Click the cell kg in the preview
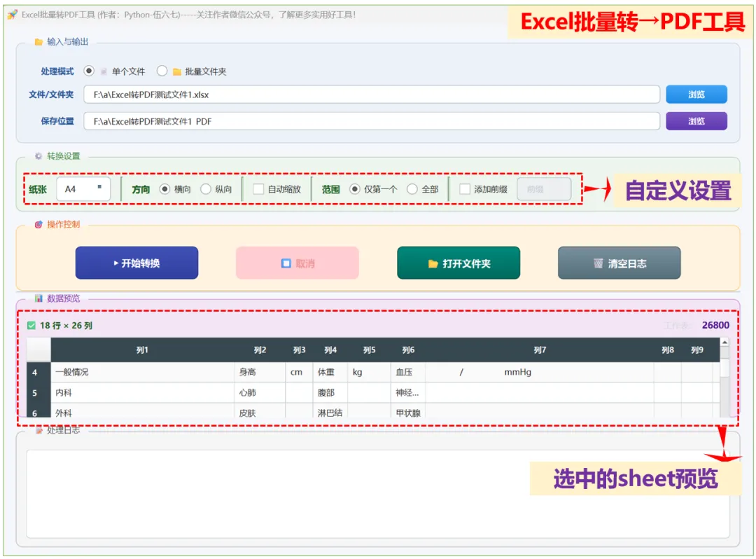The height and width of the screenshot is (559, 756). tap(370, 373)
